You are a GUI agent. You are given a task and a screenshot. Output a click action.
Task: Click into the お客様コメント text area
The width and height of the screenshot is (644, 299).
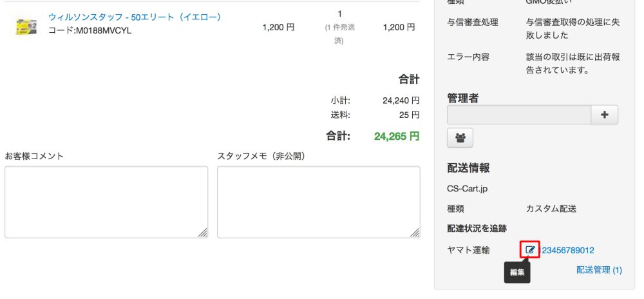106,202
